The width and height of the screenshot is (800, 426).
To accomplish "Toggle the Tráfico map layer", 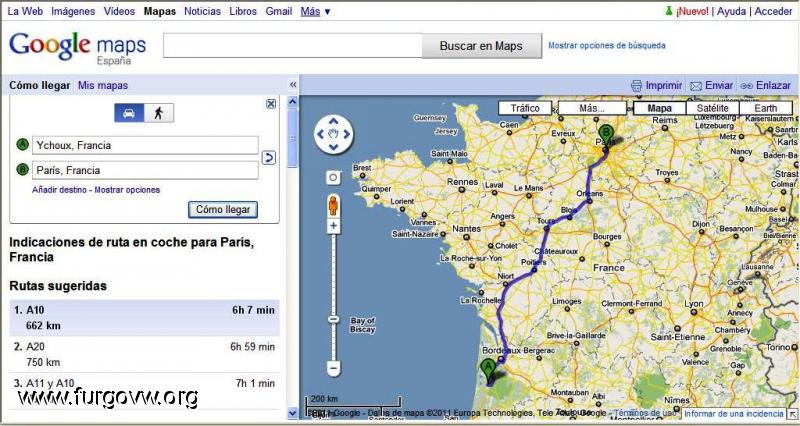I will (x=525, y=108).
